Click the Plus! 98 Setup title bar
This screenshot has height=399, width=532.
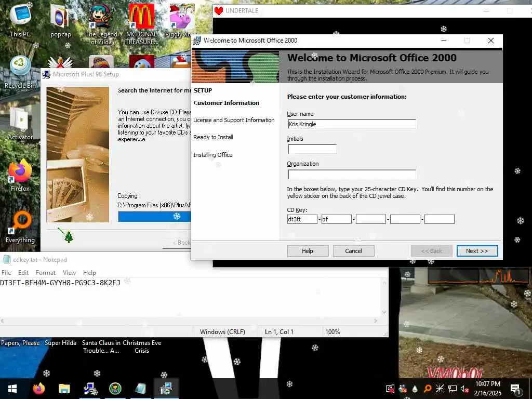tap(115, 74)
